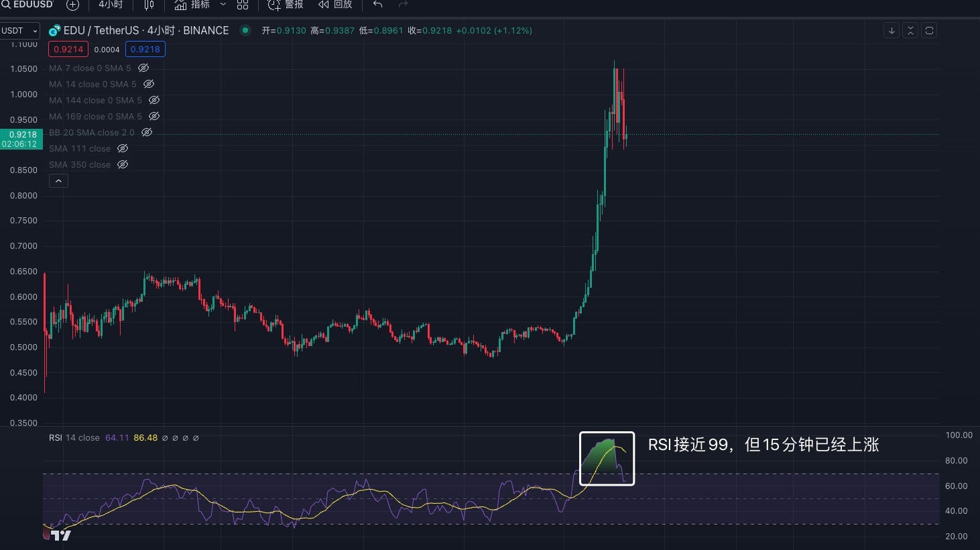Expand the indicator favorites dropdown chevron

(x=223, y=5)
